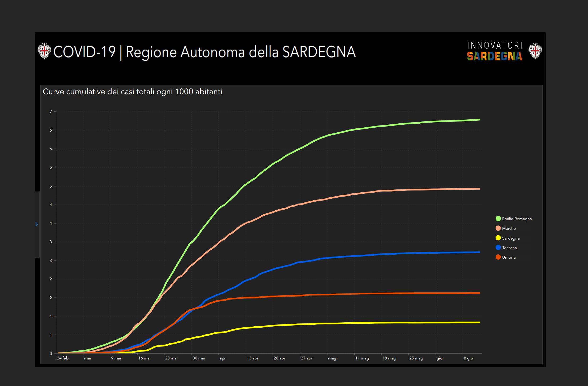The image size is (588, 386).
Task: Click the Sardegna crest logo beside title
Action: pos(44,51)
